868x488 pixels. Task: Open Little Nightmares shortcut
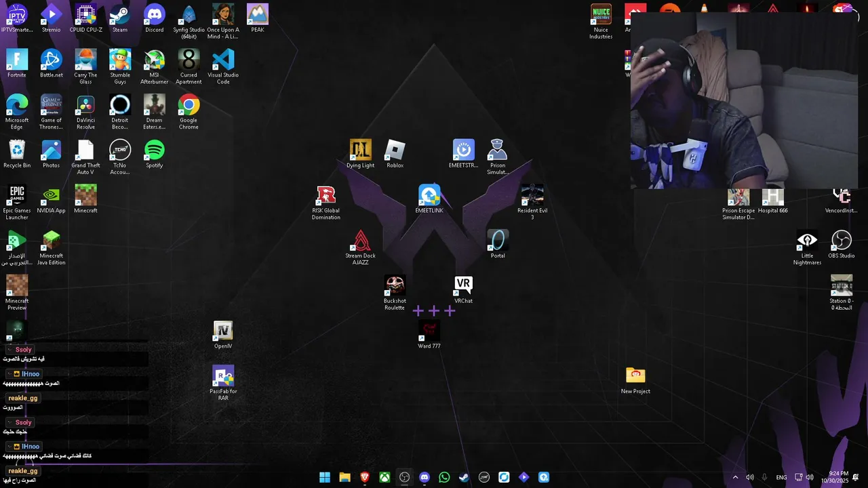(x=807, y=248)
